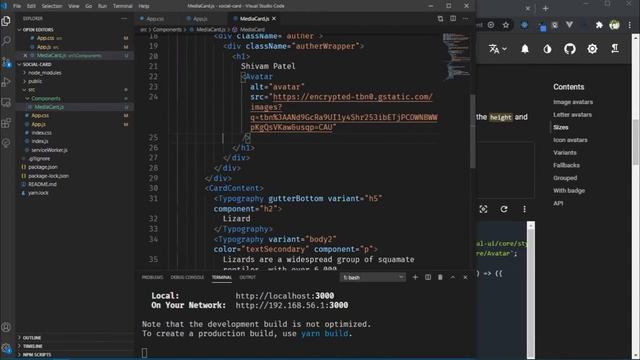The height and width of the screenshot is (360, 640).
Task: Close the MediaCard.js editor tab
Action: point(274,18)
